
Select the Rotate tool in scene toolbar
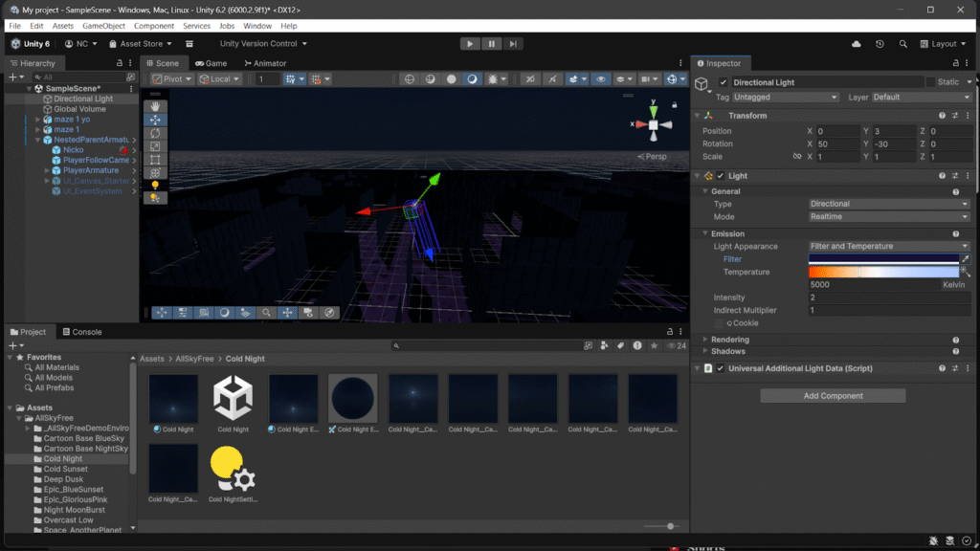[x=155, y=133]
